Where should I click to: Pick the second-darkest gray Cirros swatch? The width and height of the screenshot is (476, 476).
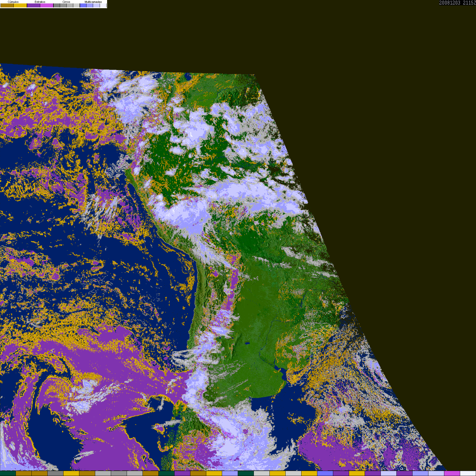[x=63, y=5]
